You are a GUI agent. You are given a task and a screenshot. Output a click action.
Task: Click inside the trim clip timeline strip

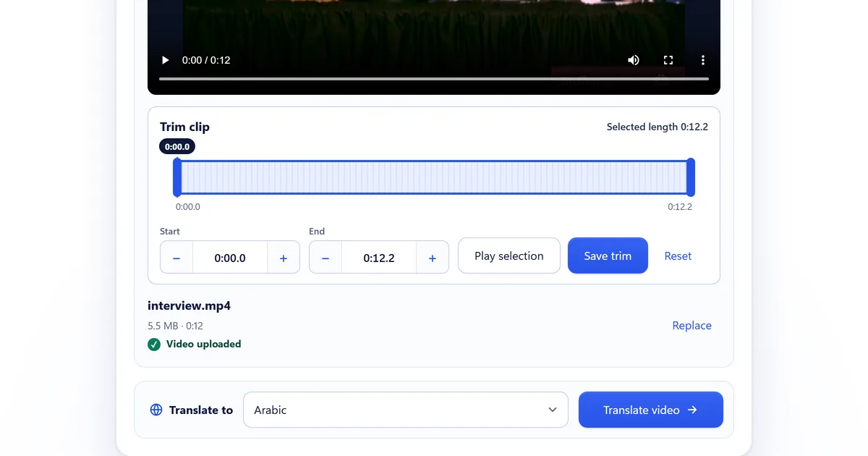click(434, 177)
